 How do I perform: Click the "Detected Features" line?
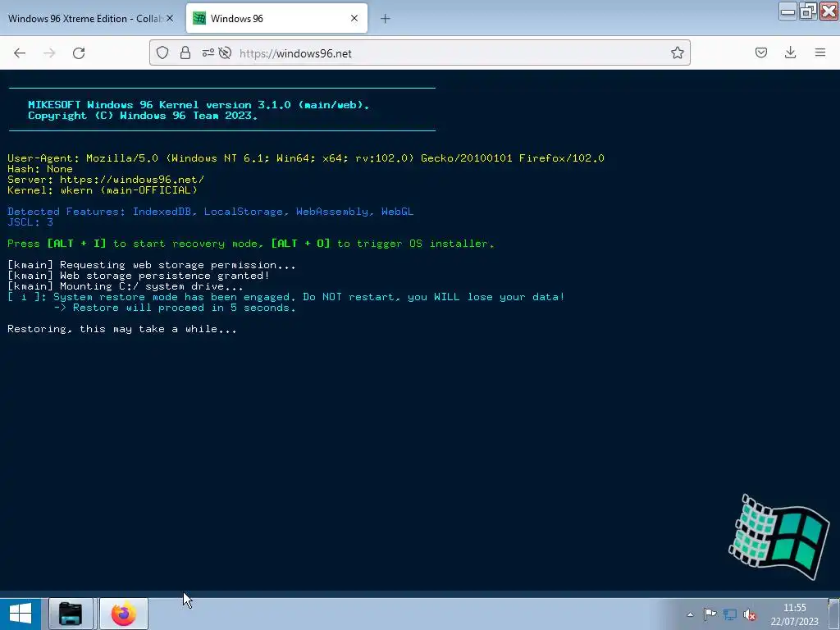(x=210, y=212)
